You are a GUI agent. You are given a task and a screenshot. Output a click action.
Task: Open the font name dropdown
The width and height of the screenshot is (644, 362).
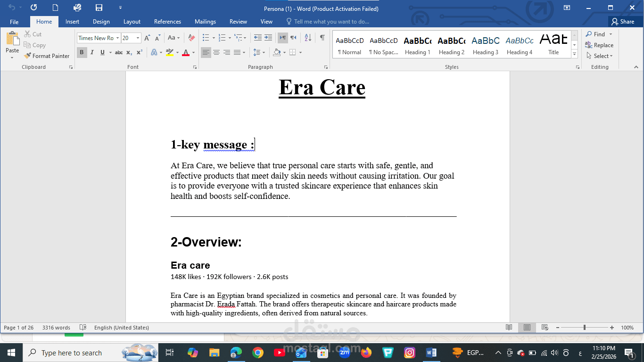(x=117, y=38)
